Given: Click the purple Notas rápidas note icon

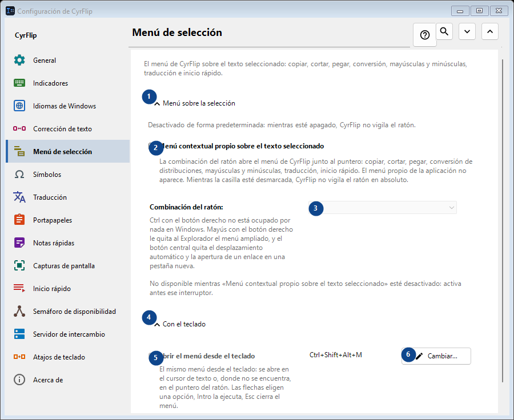Looking at the screenshot, I should click(x=19, y=243).
